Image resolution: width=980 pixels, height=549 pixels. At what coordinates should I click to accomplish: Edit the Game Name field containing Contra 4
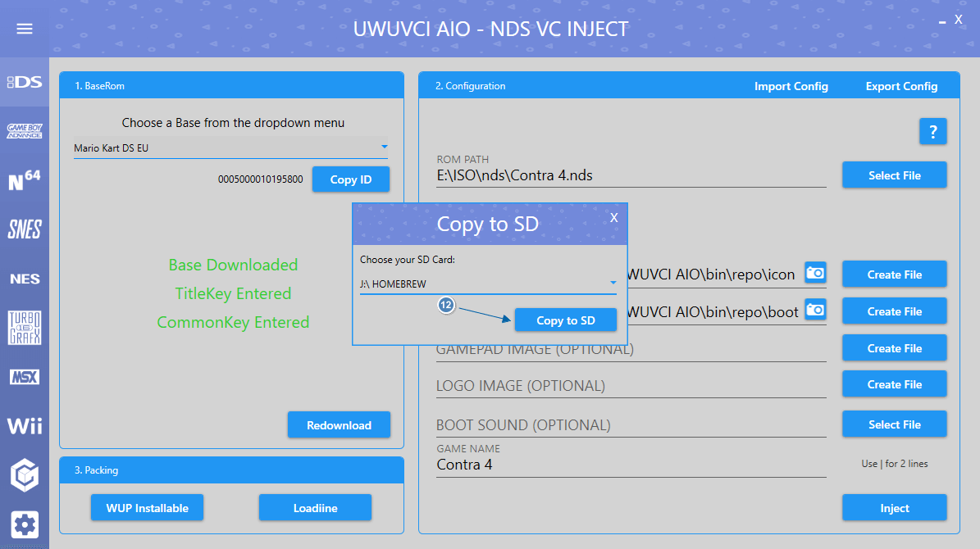(630, 465)
